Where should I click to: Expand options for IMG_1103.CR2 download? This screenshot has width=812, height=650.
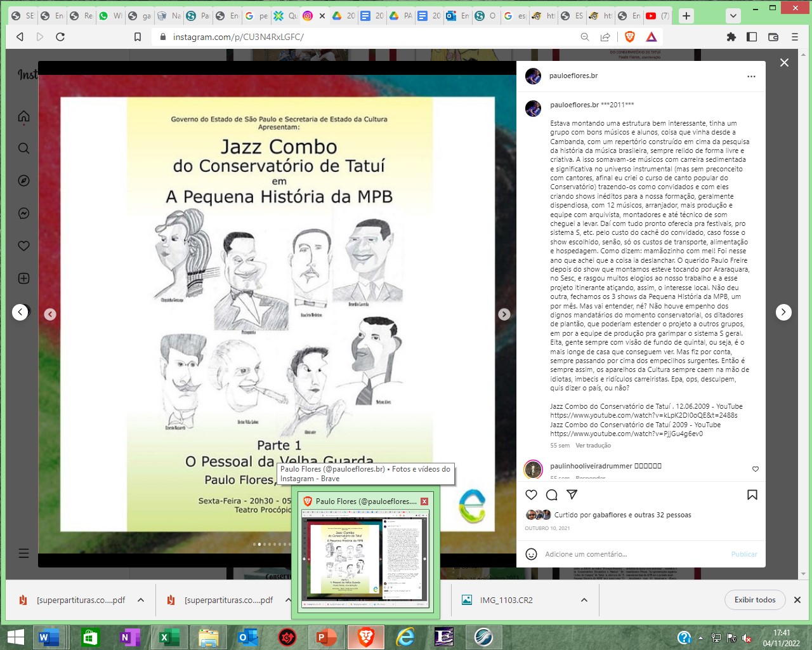584,600
